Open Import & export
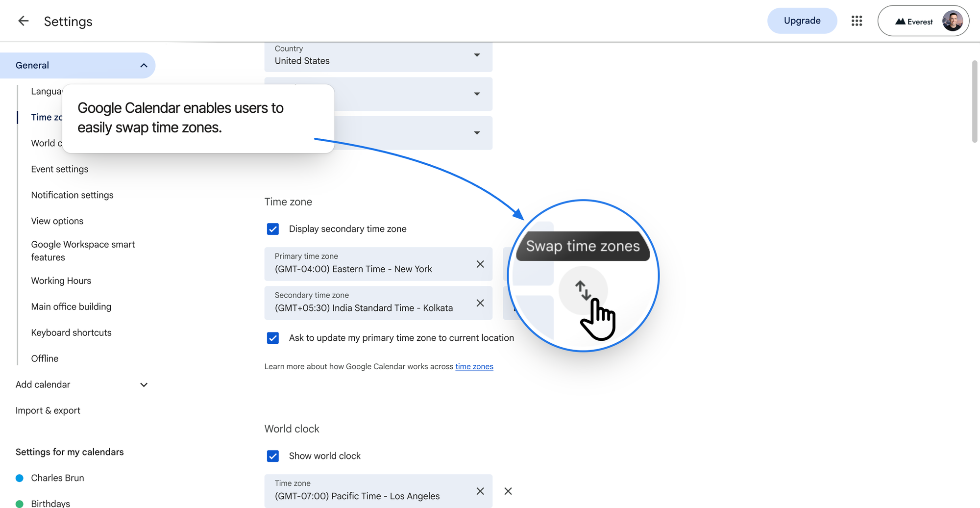 (48, 410)
